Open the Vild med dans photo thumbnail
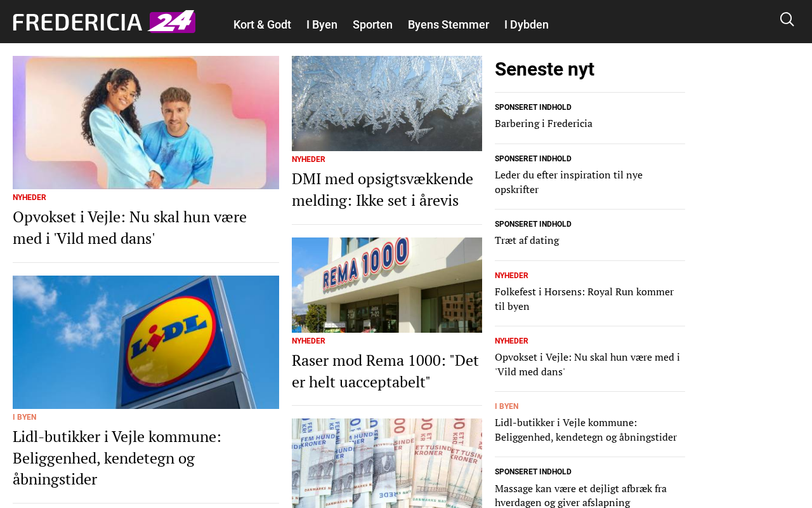Screen dimensions: 812x508 pos(146,123)
